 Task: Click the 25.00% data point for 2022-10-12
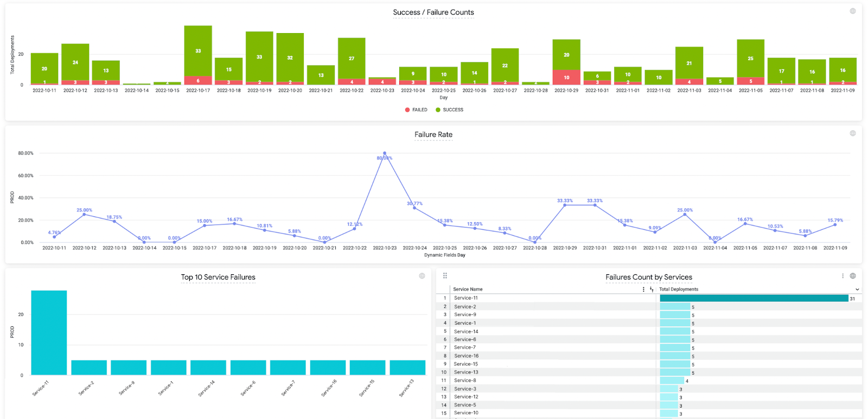pos(84,215)
